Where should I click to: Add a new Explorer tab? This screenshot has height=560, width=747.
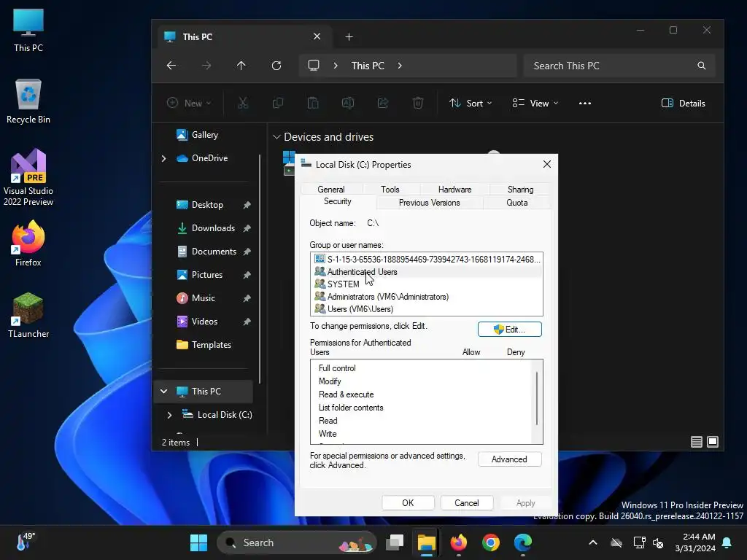click(349, 37)
